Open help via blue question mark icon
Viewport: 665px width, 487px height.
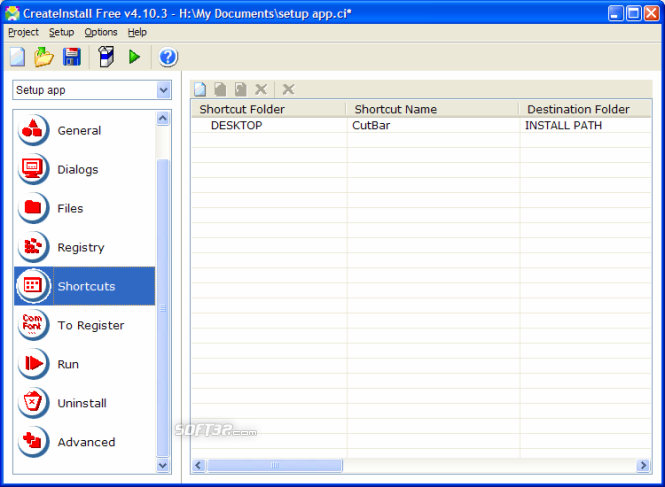tap(168, 57)
